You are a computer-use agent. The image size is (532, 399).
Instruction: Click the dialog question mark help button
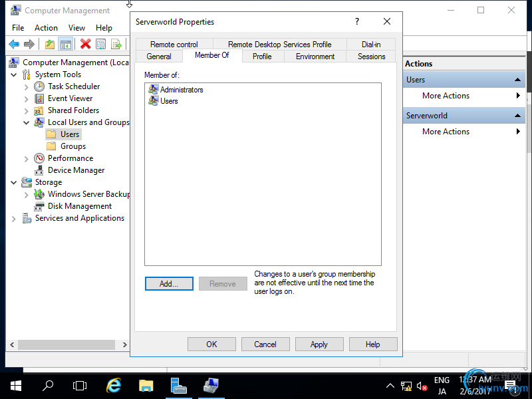[x=357, y=22]
